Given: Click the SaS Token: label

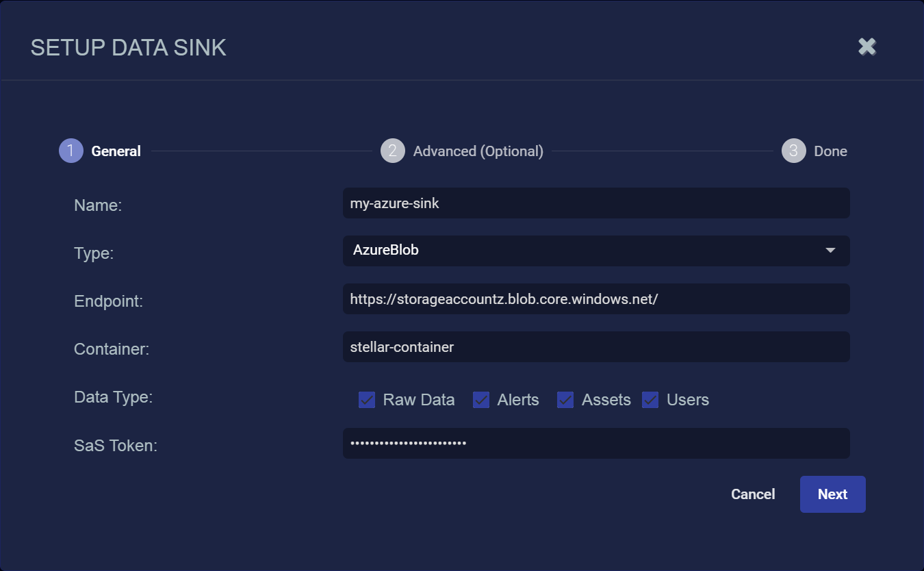Looking at the screenshot, I should [x=116, y=446].
